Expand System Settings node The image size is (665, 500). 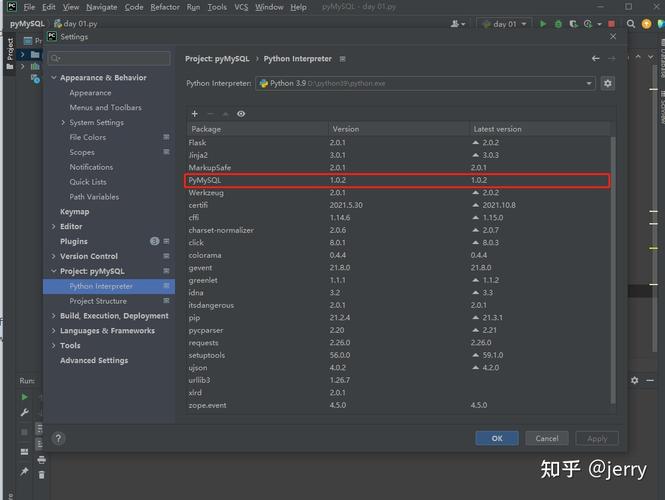pos(63,122)
